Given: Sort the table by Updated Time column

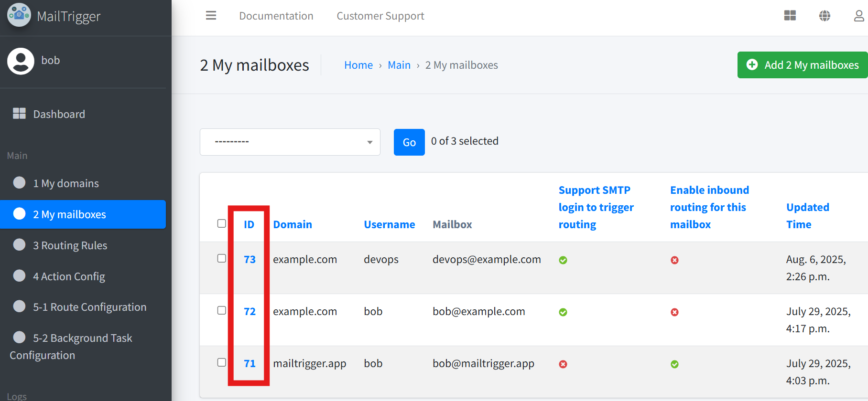Looking at the screenshot, I should pos(807,216).
